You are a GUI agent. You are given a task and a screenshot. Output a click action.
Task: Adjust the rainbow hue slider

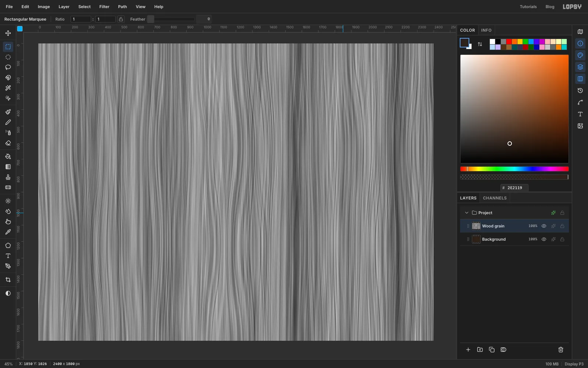click(514, 169)
